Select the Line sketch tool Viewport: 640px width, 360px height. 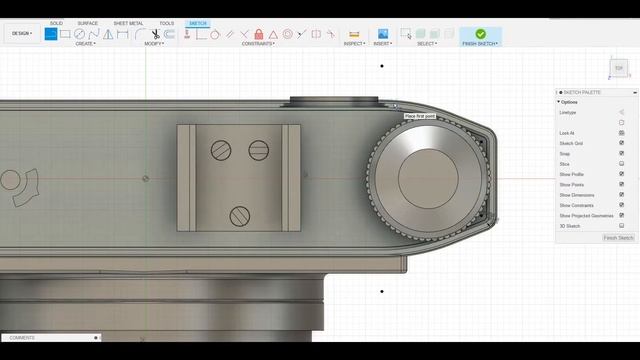51,34
